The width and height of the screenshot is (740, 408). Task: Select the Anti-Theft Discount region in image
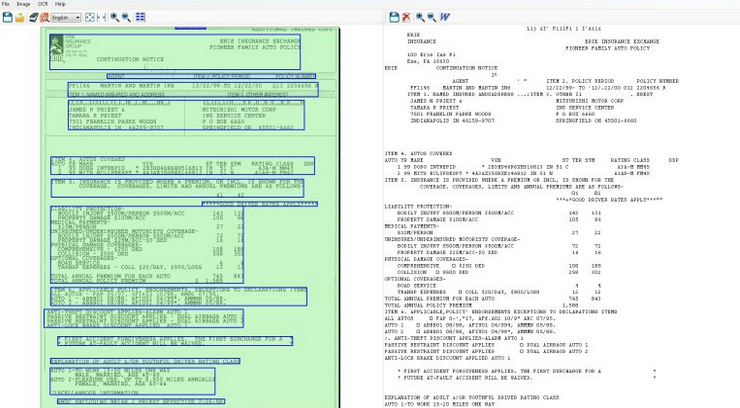(143, 318)
